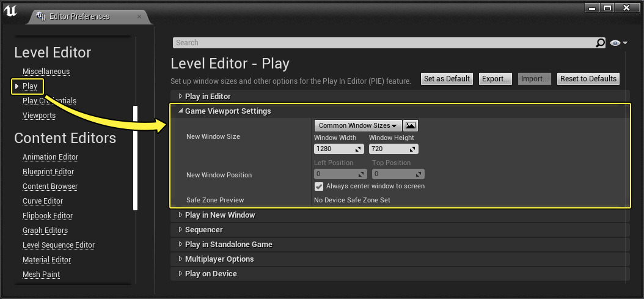
Task: Click the Window Width spinner arrow icon
Action: tap(357, 149)
